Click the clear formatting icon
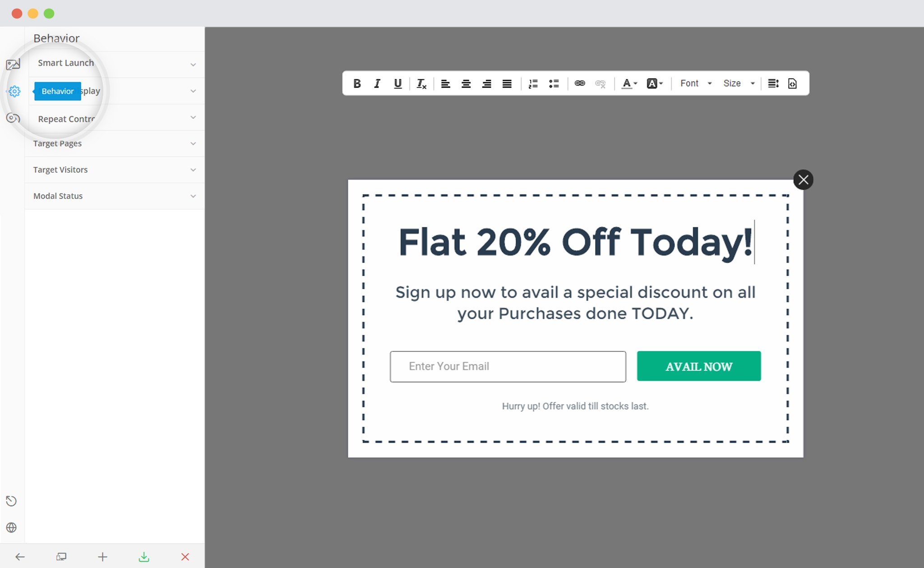The width and height of the screenshot is (924, 568). tap(422, 83)
